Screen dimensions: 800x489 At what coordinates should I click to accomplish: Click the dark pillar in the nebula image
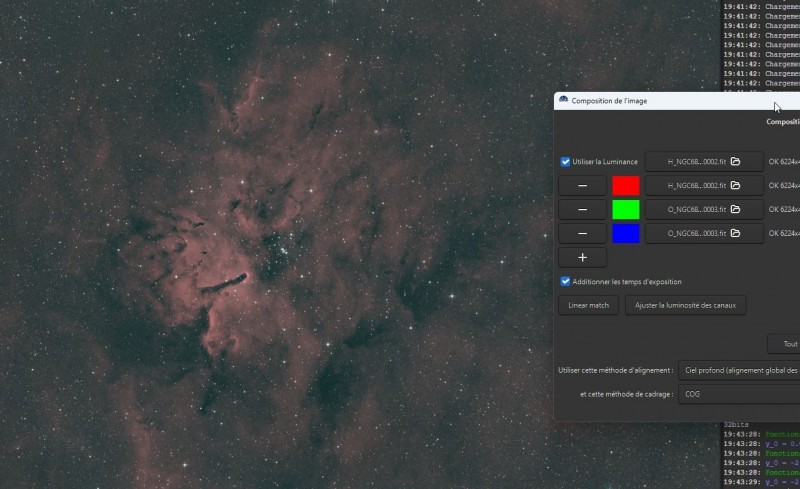[x=223, y=283]
